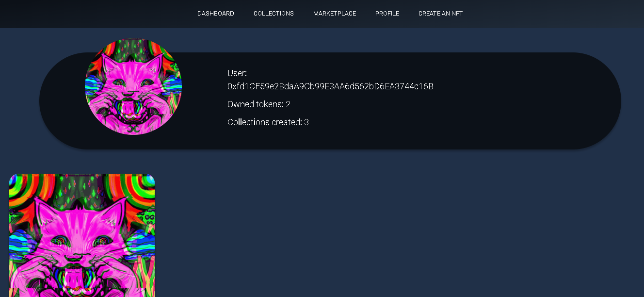Screen dimensions: 644x297
Task: Go to Collections in the navigation bar
Action: pyautogui.click(x=274, y=14)
